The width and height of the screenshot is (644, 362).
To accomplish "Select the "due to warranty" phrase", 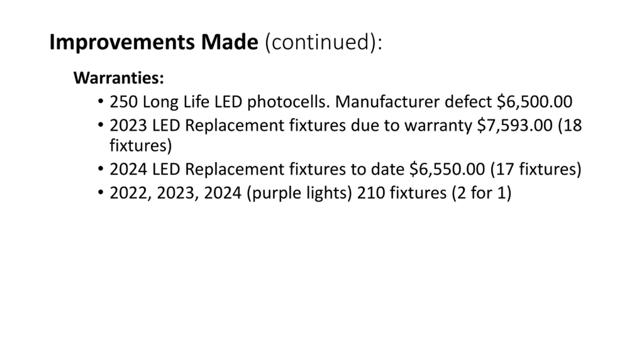I will point(411,126).
